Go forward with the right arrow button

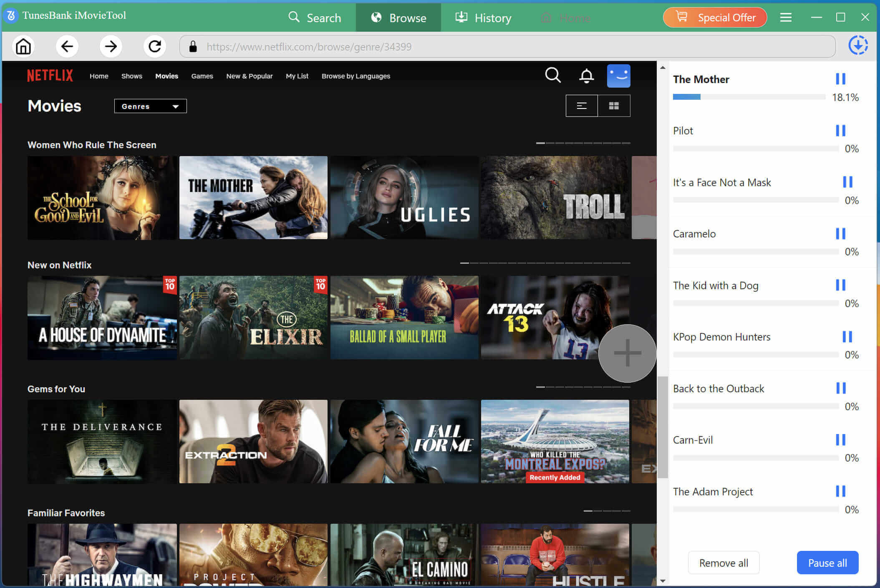point(111,46)
